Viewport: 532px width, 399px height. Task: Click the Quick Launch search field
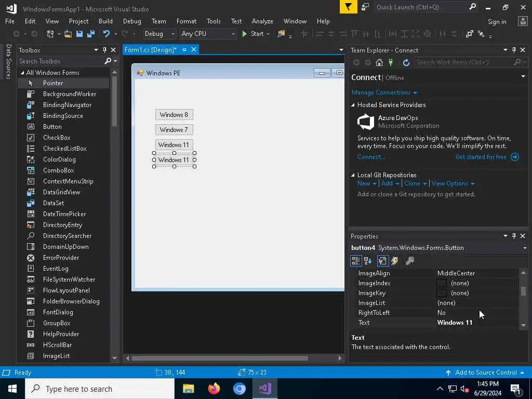point(421,7)
